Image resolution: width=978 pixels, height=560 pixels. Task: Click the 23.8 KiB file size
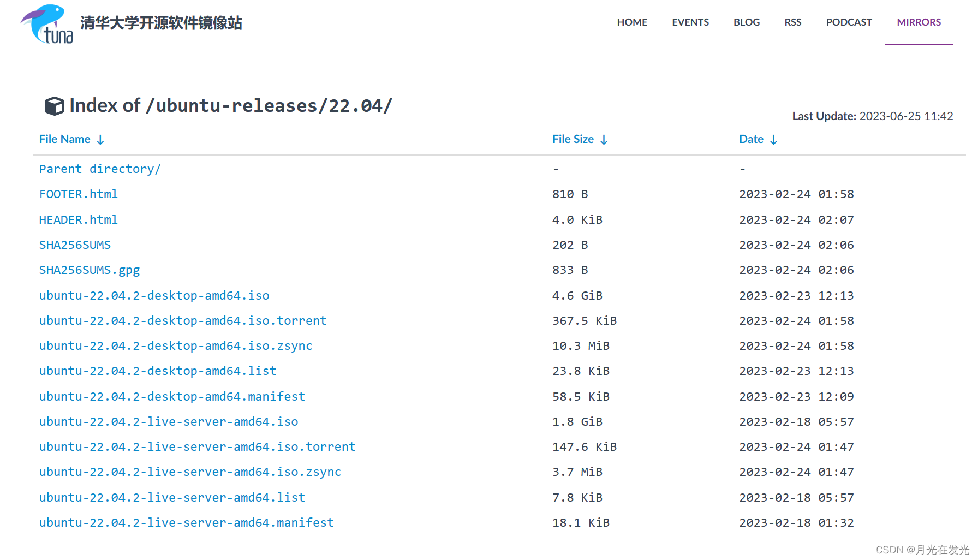point(581,371)
